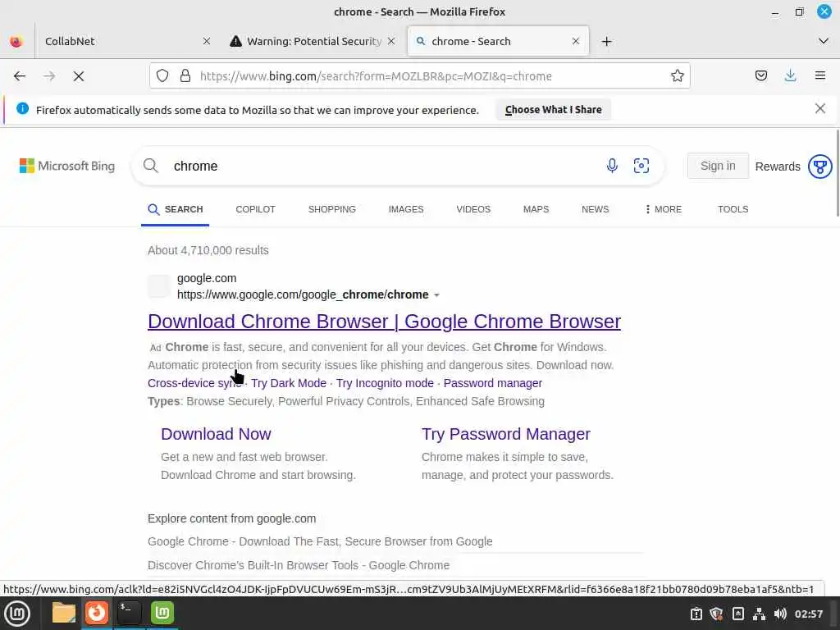Open green Mint app in taskbar
Screen dimensions: 840x630
point(162,614)
